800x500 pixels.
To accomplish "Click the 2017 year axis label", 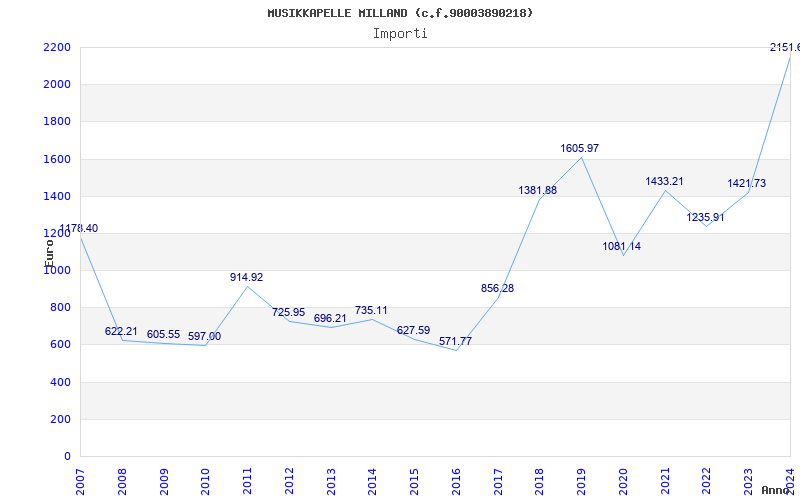I will tap(498, 482).
